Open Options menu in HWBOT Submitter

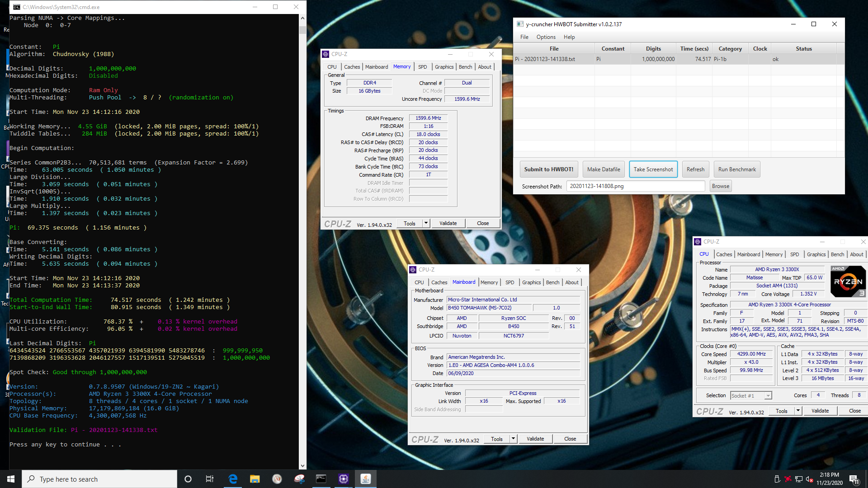(546, 37)
